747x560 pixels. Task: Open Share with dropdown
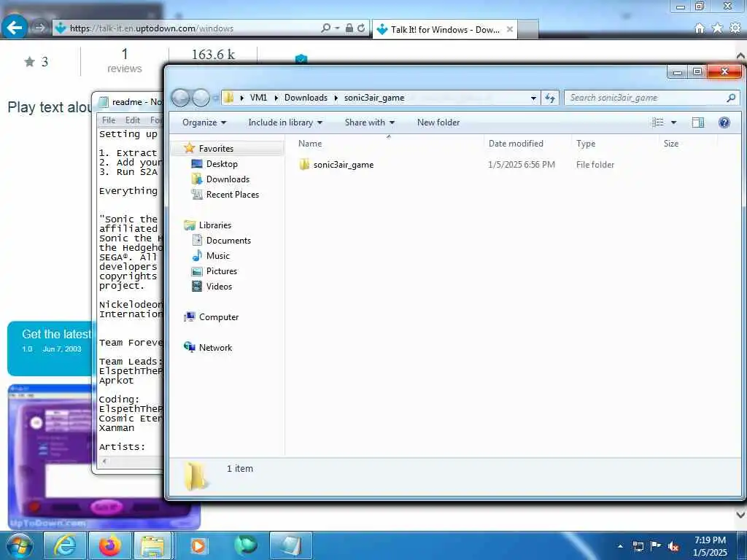(x=370, y=122)
